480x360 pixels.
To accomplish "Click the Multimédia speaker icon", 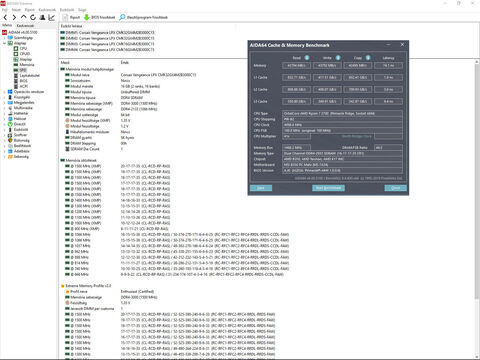I will [x=10, y=108].
